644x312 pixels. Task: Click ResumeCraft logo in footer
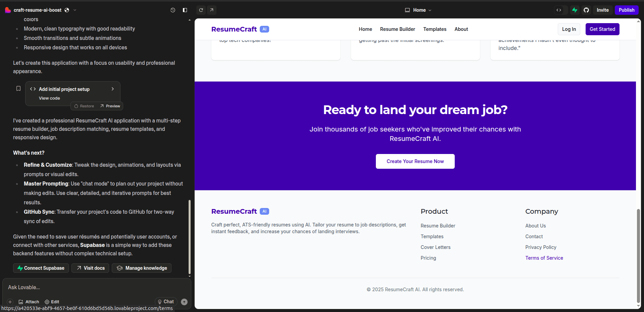pyautogui.click(x=234, y=211)
